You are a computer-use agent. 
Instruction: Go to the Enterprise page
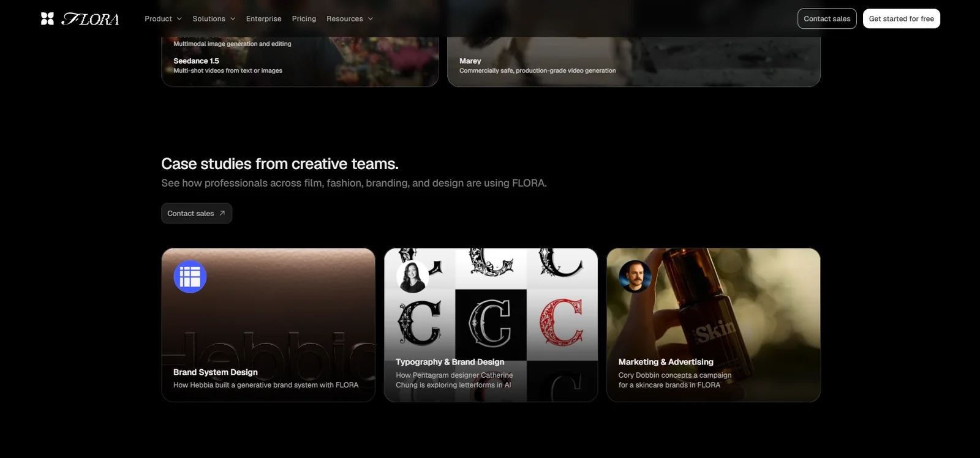point(264,19)
